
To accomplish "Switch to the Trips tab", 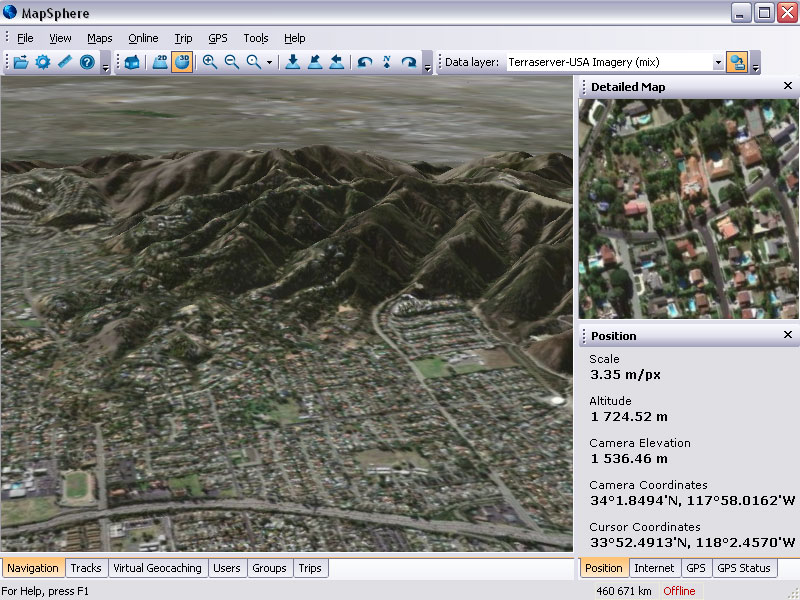I will (x=310, y=568).
